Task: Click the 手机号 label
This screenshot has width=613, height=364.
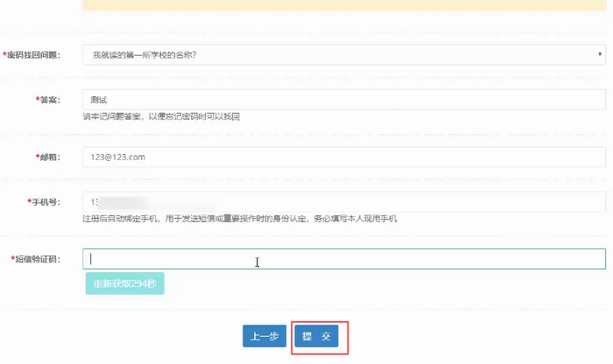Action: click(46, 202)
